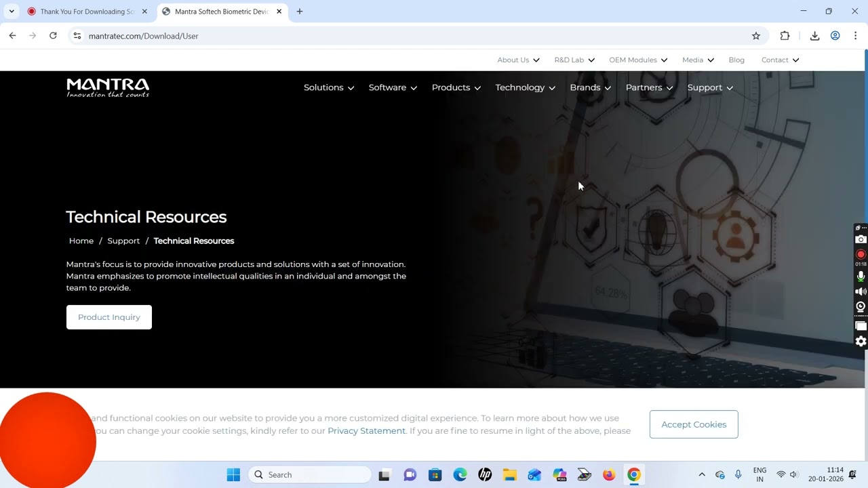Go back to the previous page
The image size is (868, 488).
click(12, 36)
